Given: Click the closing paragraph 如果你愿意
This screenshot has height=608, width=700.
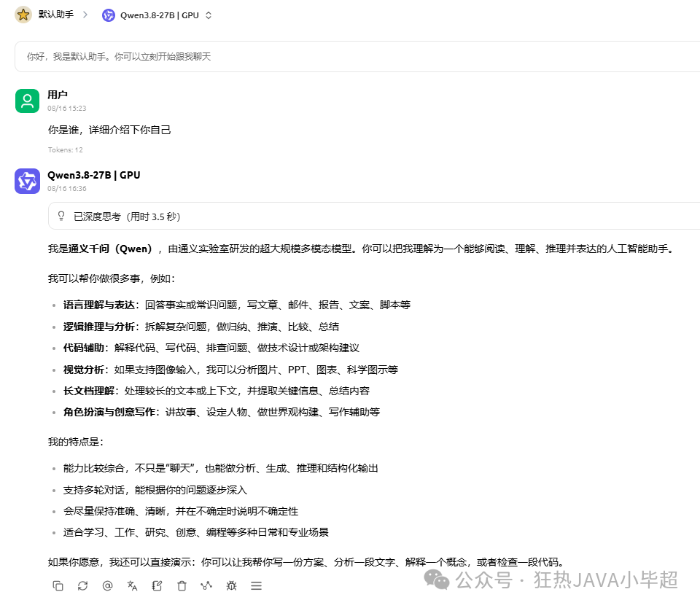Looking at the screenshot, I should 308,562.
